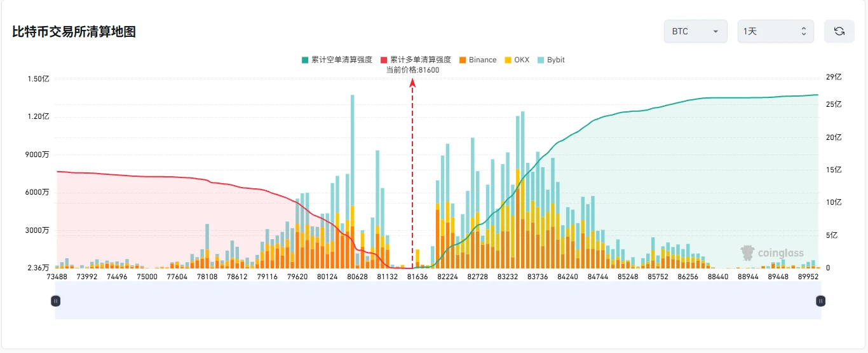Click the chart title 比特币交易所清算地图
This screenshot has width=868, height=353.
(x=74, y=32)
